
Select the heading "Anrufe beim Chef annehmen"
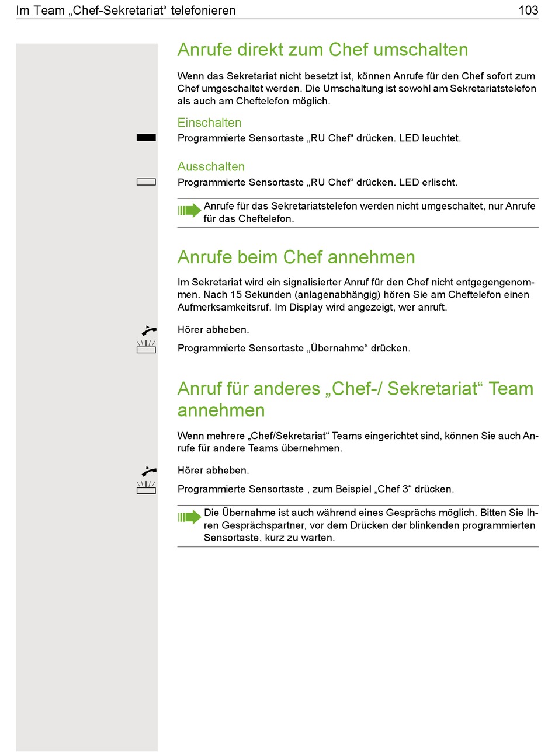[x=296, y=257]
